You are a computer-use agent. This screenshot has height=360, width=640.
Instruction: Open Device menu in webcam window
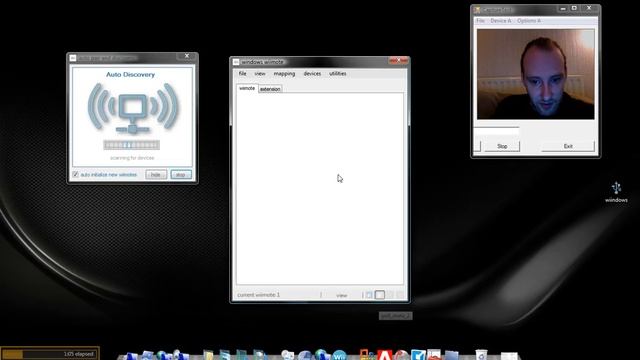pyautogui.click(x=501, y=20)
